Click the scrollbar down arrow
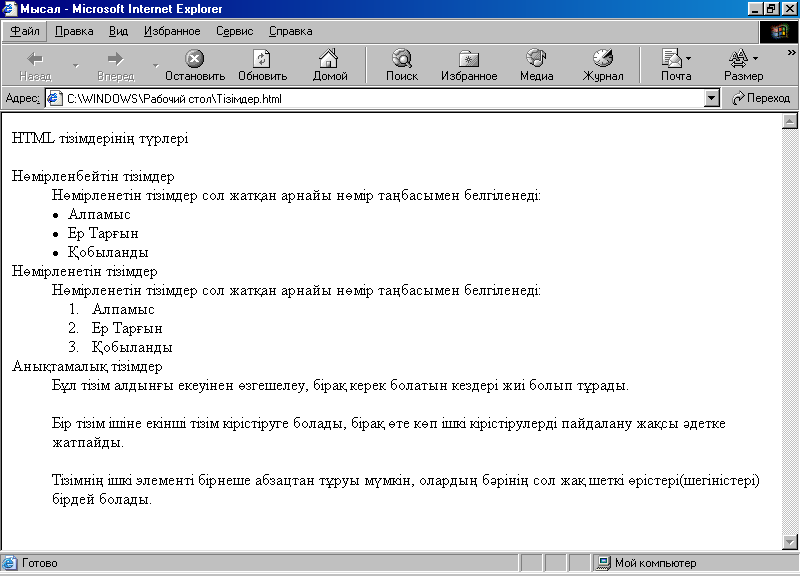Image resolution: width=800 pixels, height=576 pixels. coord(789,542)
